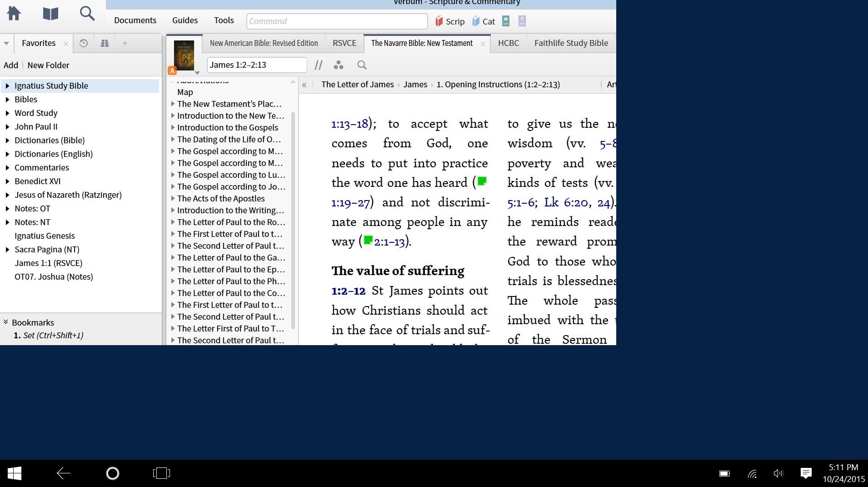Expand the Commentaries folder
Image resolution: width=868 pixels, height=487 pixels.
click(x=7, y=167)
